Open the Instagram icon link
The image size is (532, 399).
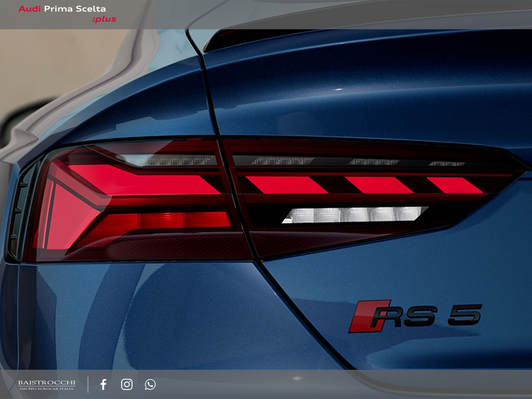click(127, 384)
